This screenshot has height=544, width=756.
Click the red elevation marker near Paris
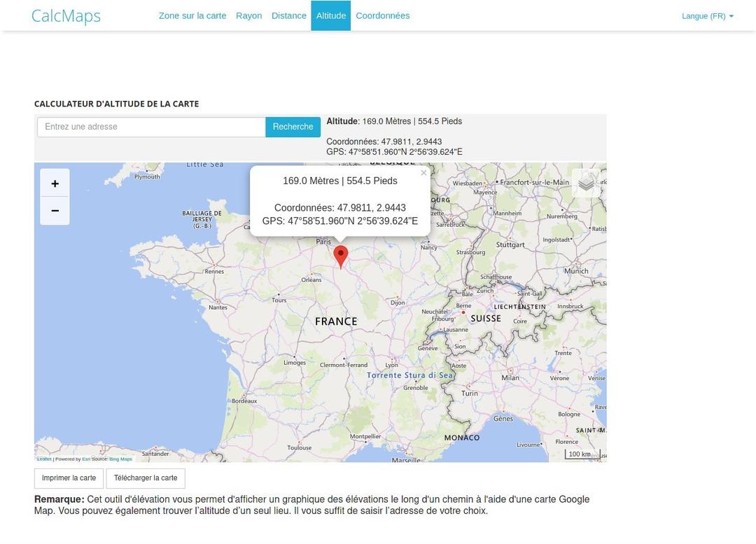tap(341, 256)
